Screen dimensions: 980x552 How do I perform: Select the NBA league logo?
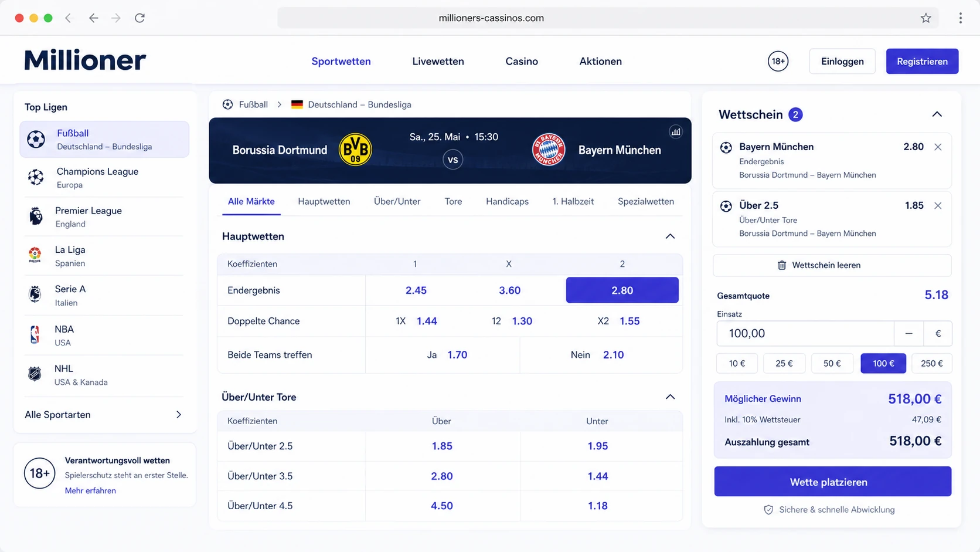35,335
